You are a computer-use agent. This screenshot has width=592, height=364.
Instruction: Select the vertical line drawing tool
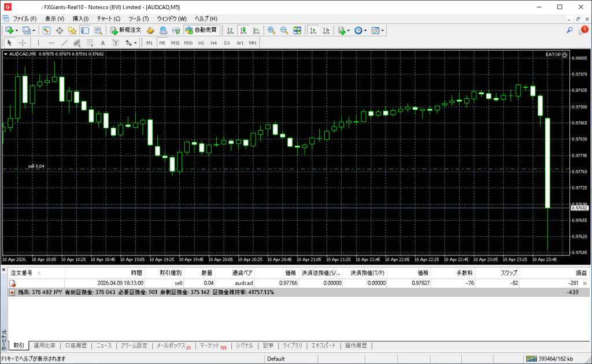point(38,43)
